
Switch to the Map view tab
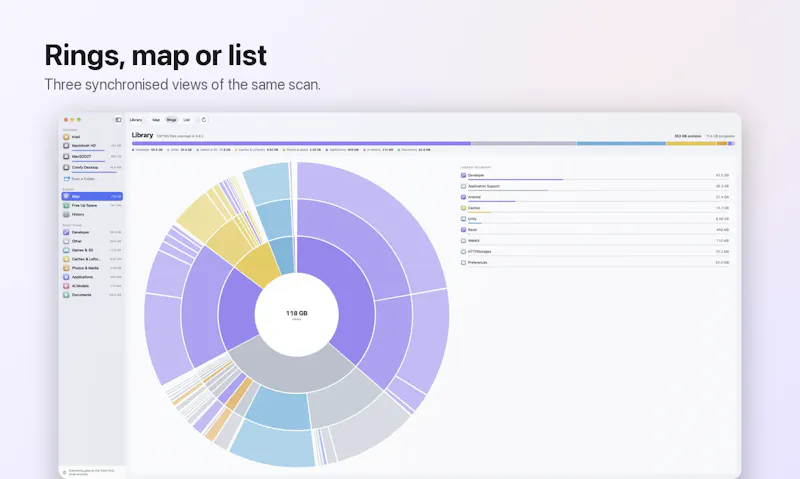click(156, 120)
